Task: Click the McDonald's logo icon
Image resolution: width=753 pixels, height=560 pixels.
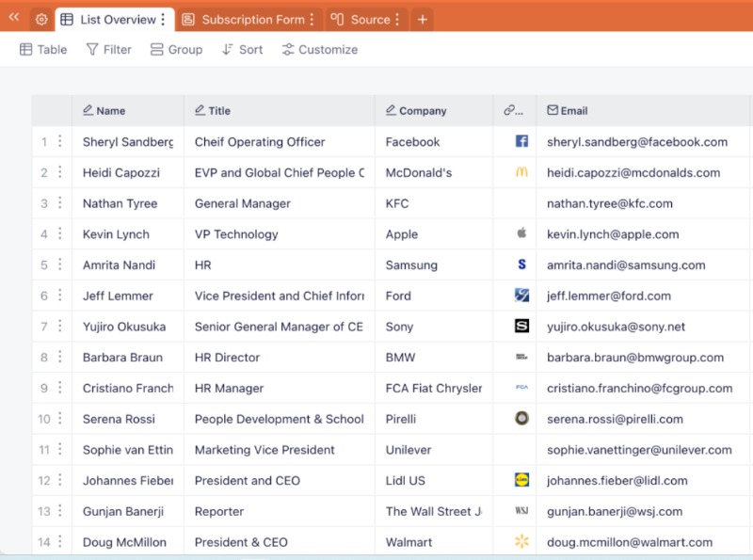Action: (521, 173)
